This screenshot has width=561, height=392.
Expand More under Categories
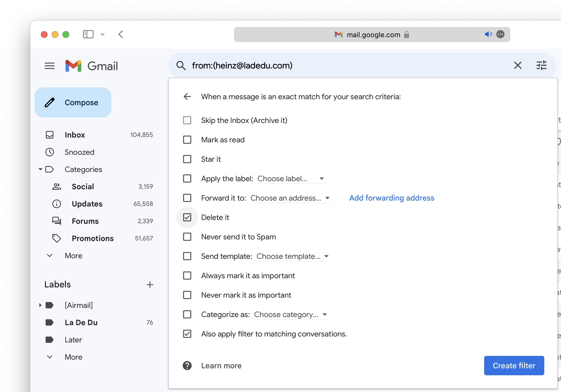click(x=73, y=256)
